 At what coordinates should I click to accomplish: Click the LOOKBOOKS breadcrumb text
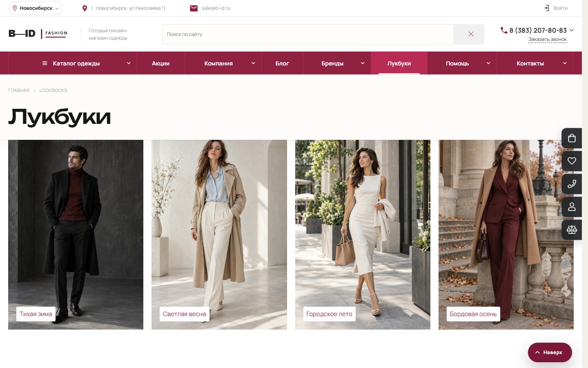click(53, 90)
